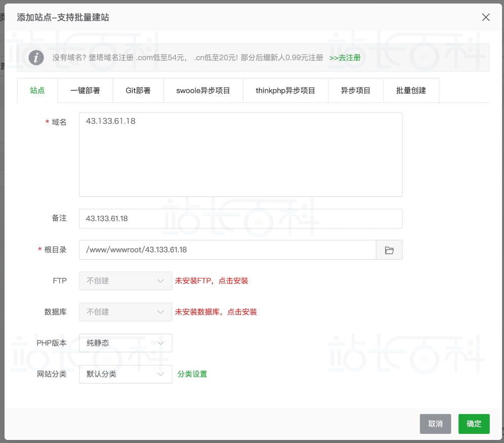Open the FTP 不创建 dropdown
The width and height of the screenshot is (504, 443).
click(x=125, y=281)
